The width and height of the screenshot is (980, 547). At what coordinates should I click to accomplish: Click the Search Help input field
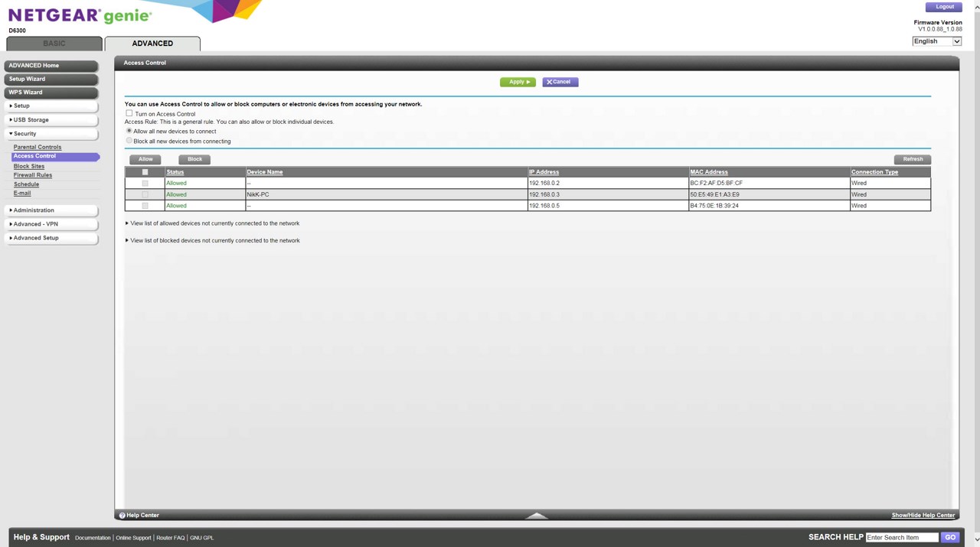[902, 538]
